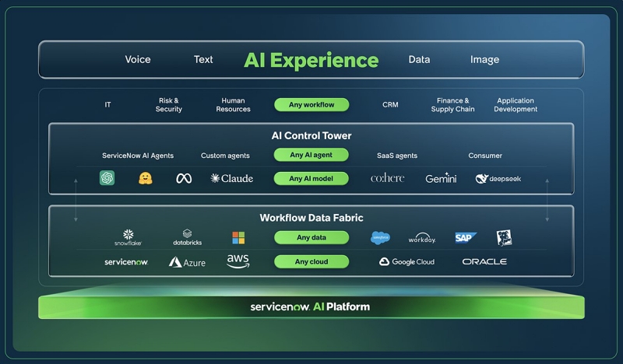Select the Meta logo
The width and height of the screenshot is (623, 364).
click(x=184, y=178)
